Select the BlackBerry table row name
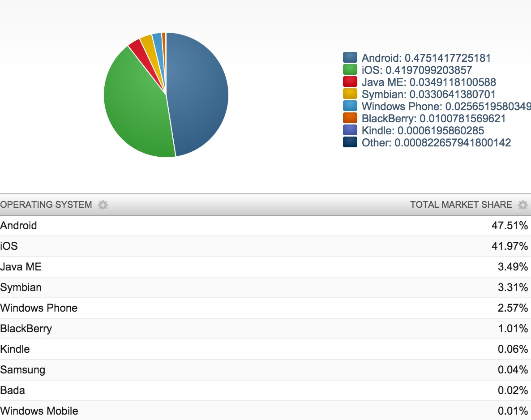This screenshot has height=420, width=531. point(26,329)
